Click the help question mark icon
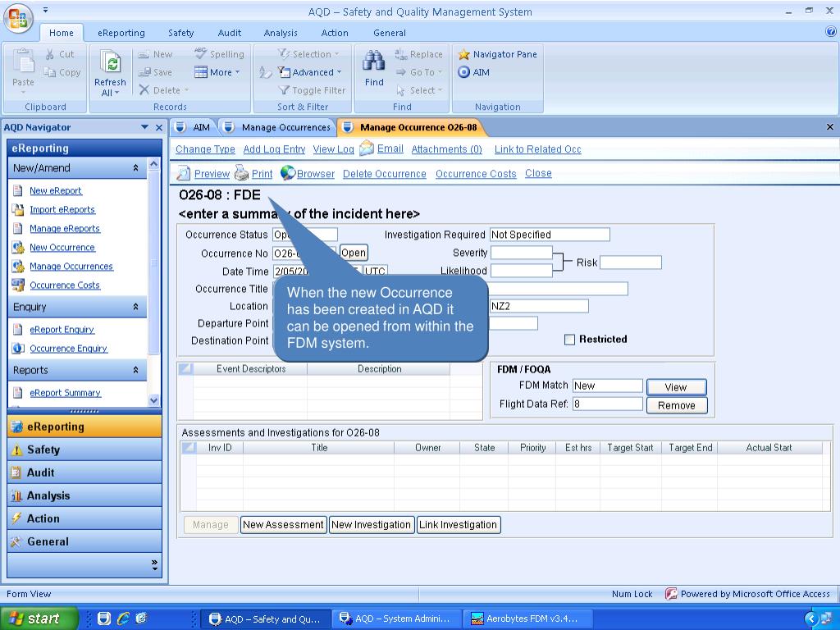Viewport: 840px width, 630px height. (x=831, y=32)
